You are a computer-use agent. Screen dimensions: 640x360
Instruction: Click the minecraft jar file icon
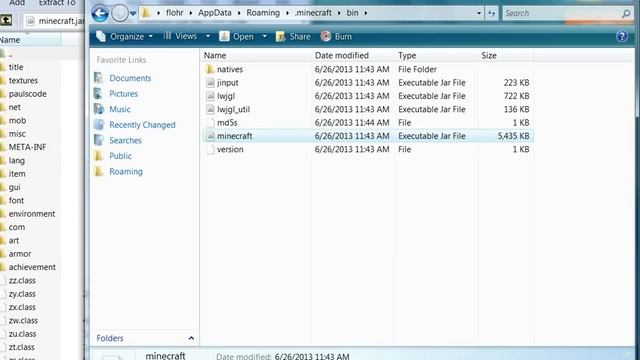[x=210, y=136]
